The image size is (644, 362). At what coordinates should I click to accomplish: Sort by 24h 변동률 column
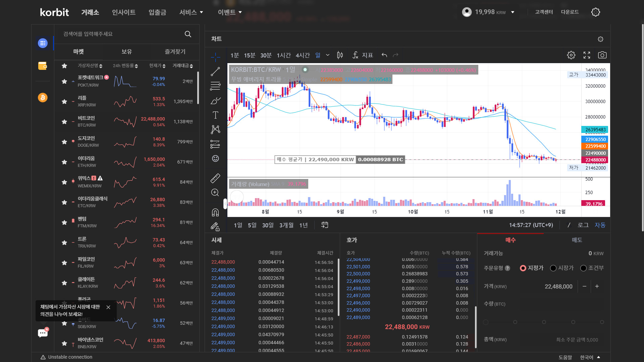point(125,66)
